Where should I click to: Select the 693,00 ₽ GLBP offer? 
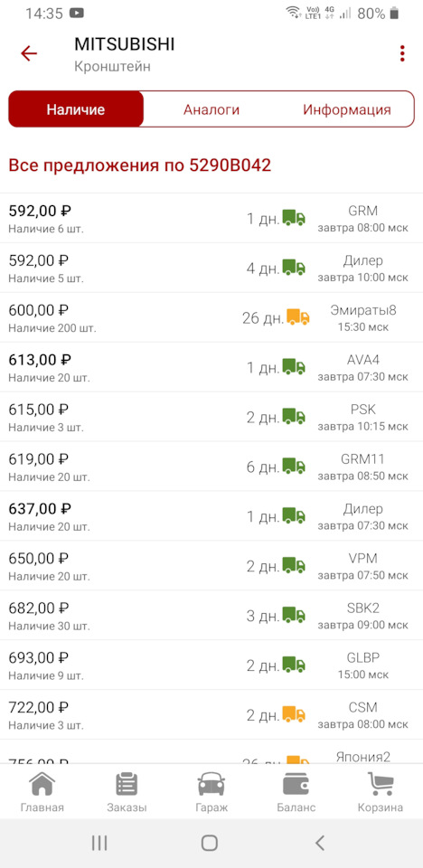point(211,665)
